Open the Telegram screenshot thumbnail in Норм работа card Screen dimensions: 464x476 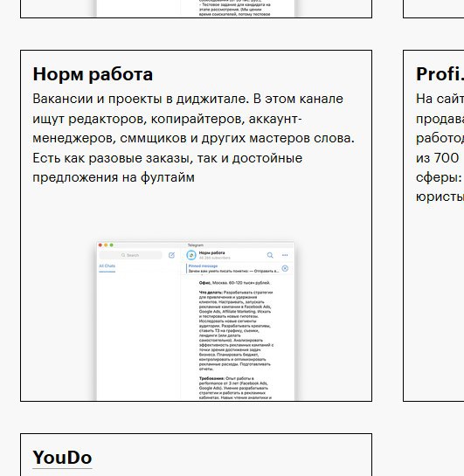coord(196,321)
